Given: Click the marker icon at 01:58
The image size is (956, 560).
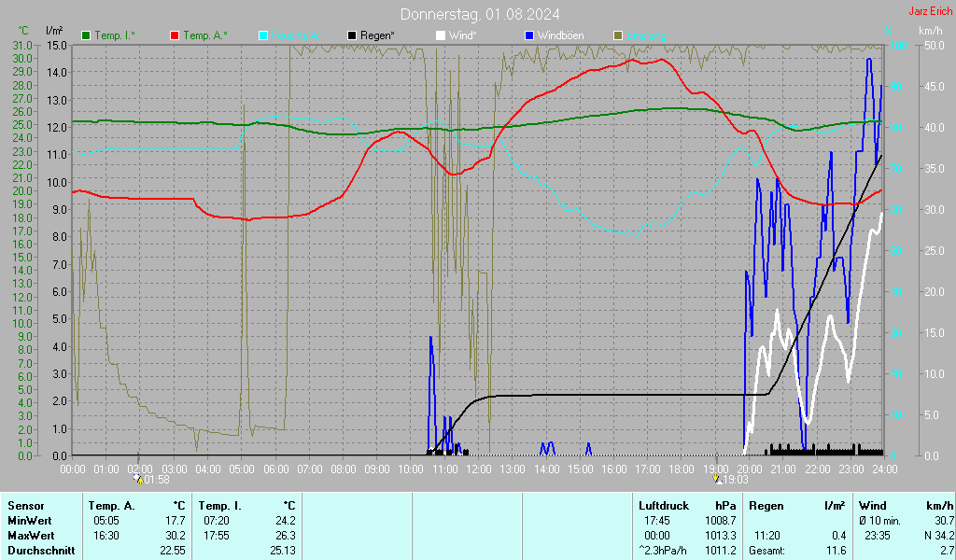Looking at the screenshot, I should (138, 479).
